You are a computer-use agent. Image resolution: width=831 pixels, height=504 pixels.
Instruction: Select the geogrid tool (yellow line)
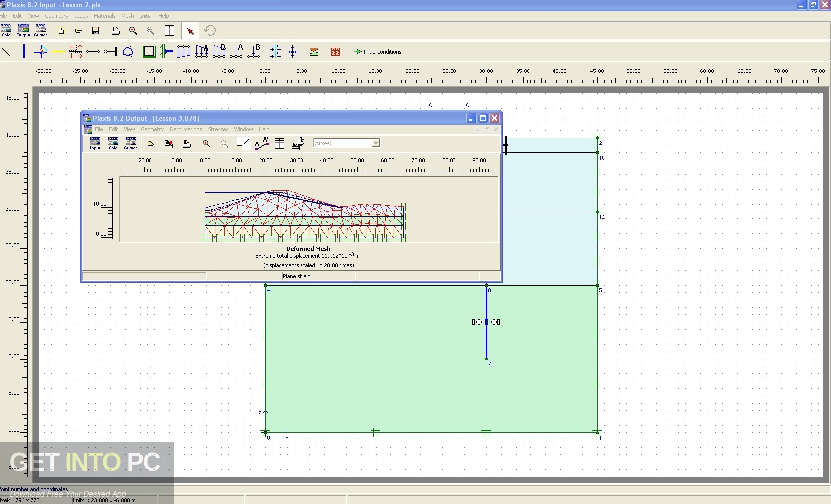(58, 51)
